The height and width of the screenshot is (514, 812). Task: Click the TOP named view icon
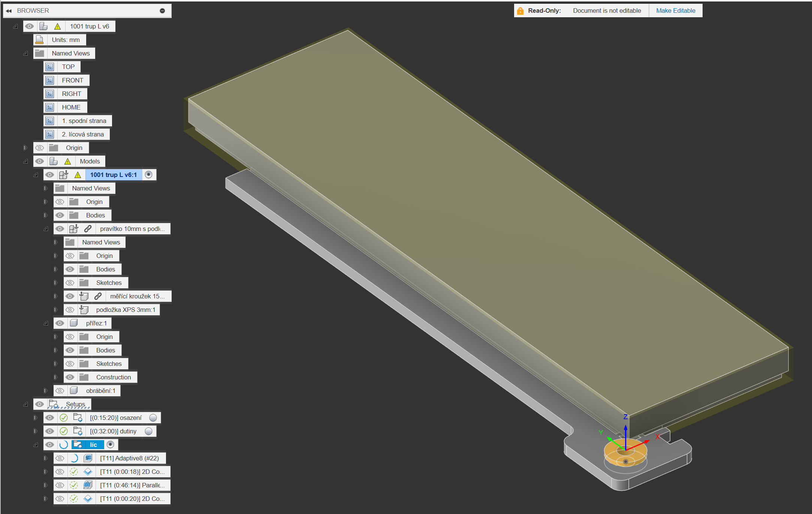coord(49,67)
